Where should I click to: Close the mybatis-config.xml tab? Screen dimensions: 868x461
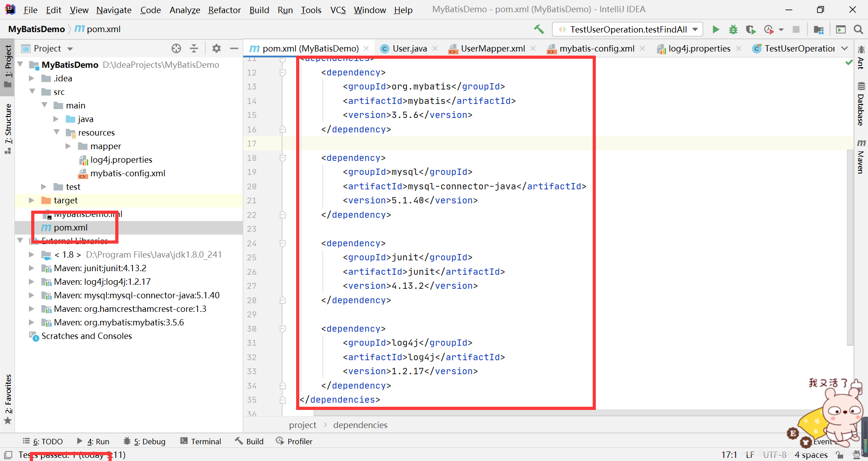click(642, 48)
